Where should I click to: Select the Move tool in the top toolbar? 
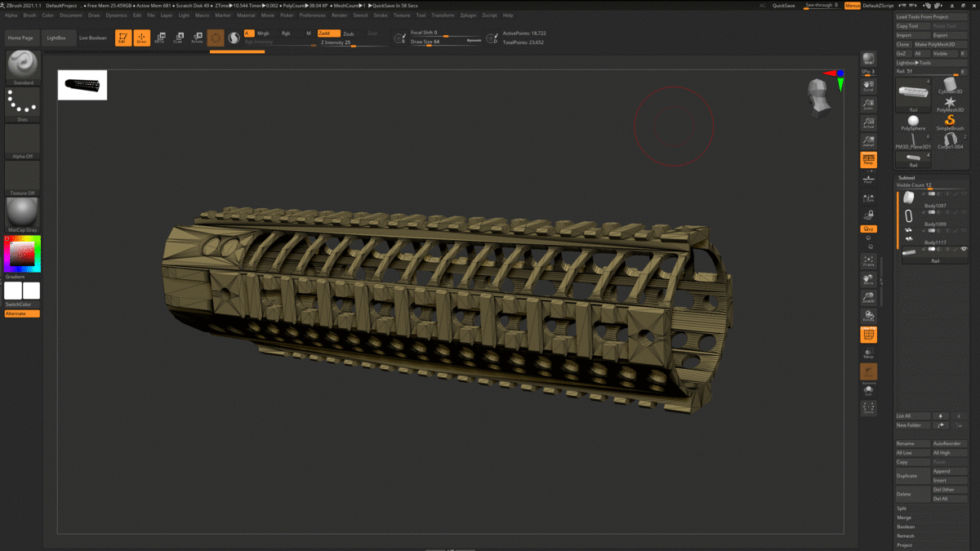[x=161, y=37]
